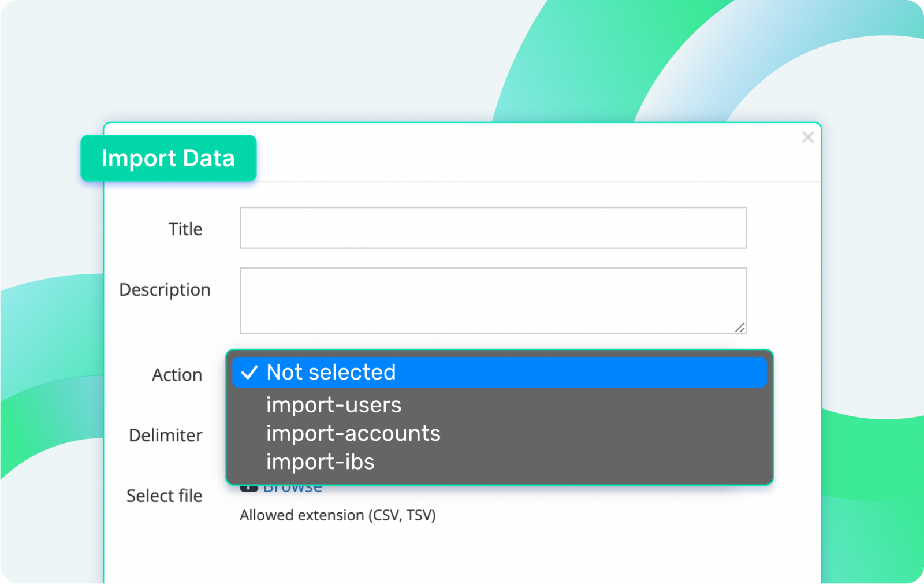924x584 pixels.
Task: Click the Select file label
Action: [164, 496]
